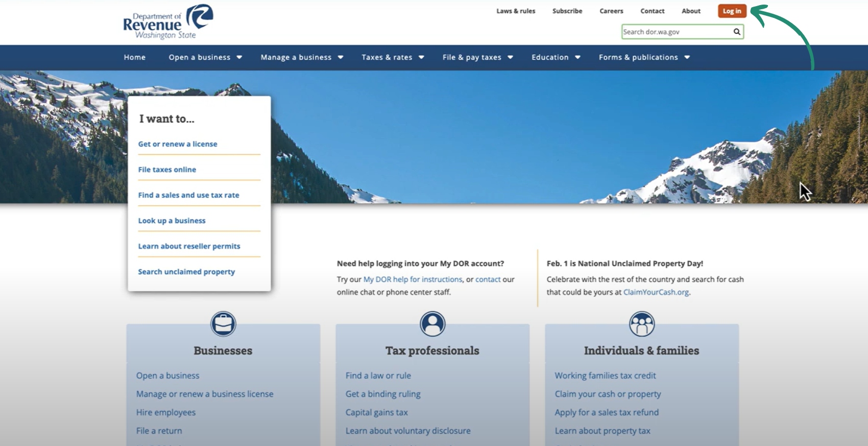Open the Businesses card's Open a business link
Viewport: 868px width, 446px height.
(x=167, y=375)
